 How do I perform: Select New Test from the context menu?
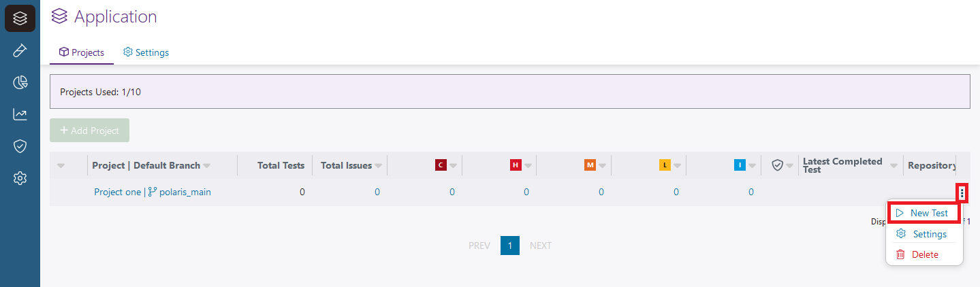pyautogui.click(x=923, y=213)
